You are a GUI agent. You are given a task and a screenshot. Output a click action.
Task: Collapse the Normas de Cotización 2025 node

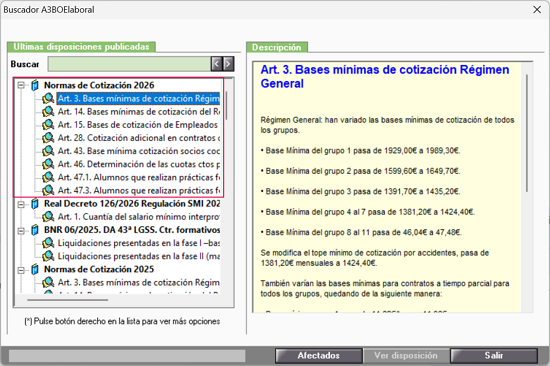(21, 270)
